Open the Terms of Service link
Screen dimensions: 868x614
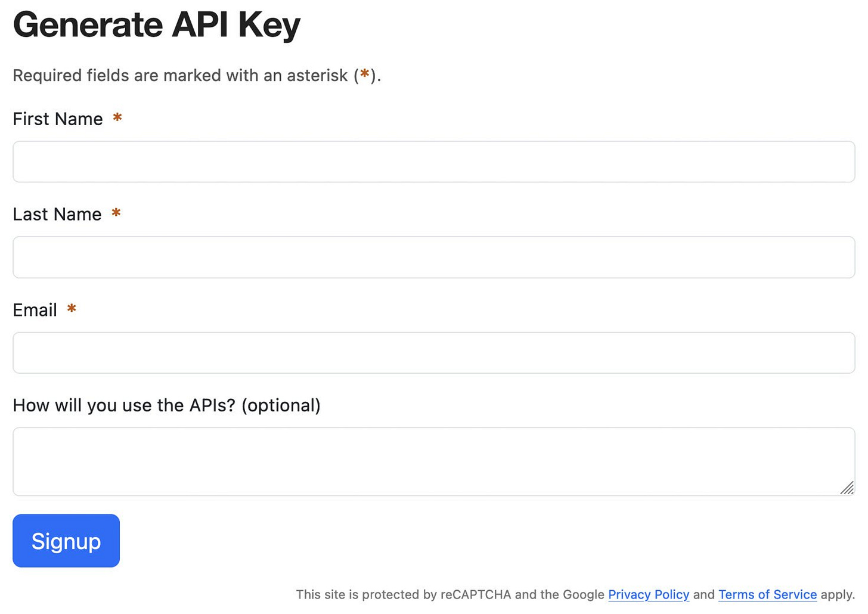click(x=767, y=594)
